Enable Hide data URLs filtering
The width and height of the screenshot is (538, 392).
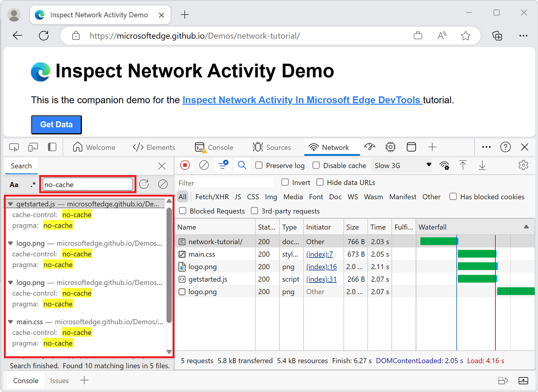click(320, 182)
